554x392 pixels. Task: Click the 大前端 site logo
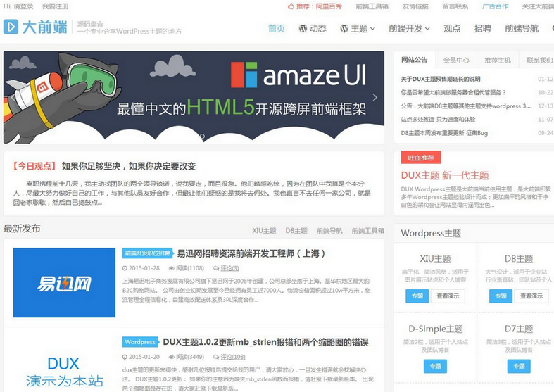coord(35,27)
